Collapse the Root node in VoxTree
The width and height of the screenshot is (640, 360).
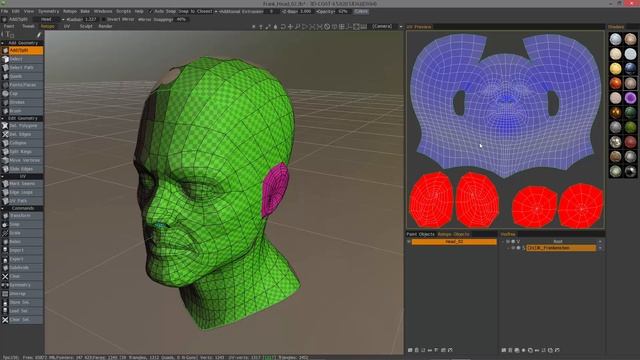pos(504,242)
